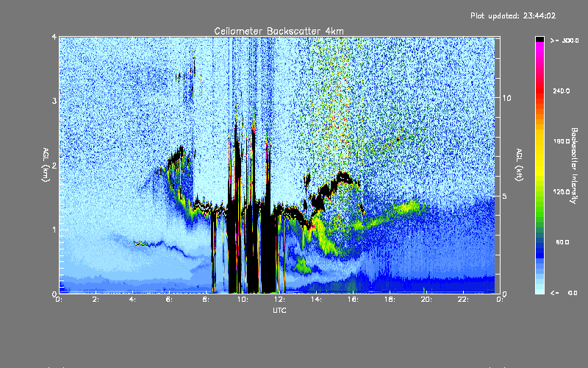Viewport: 588px width, 368px height.
Task: Click the 240.0 colorbar tick label
Action: (562, 91)
